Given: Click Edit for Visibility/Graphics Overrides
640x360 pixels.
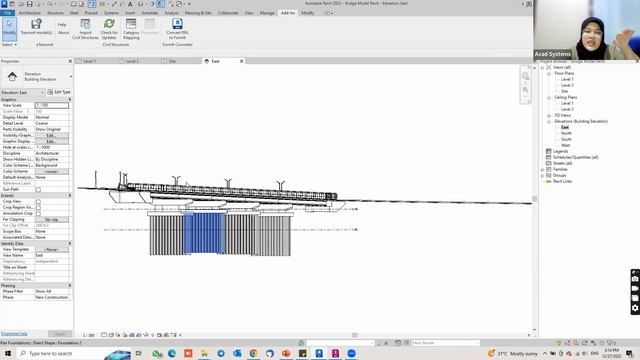Looking at the screenshot, I should click(x=51, y=136).
